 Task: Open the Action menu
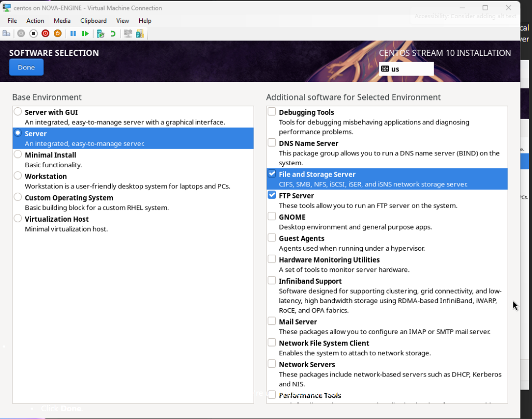pyautogui.click(x=35, y=21)
